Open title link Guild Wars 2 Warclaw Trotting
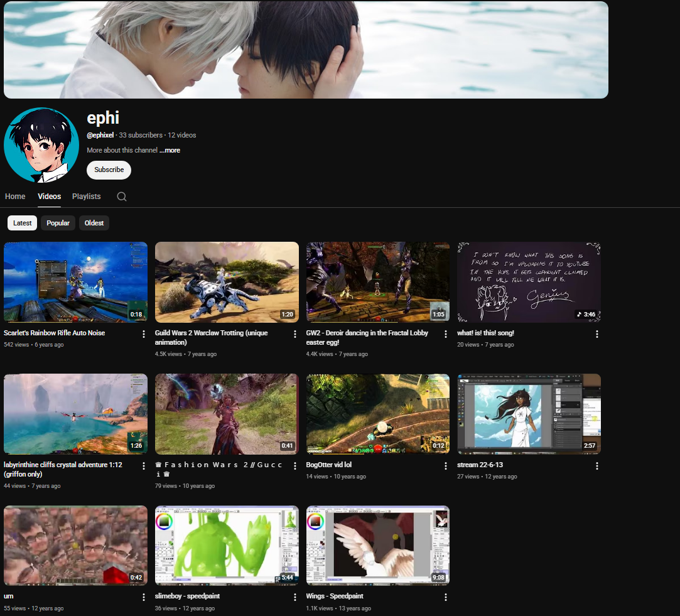The width and height of the screenshot is (680, 616). pyautogui.click(x=211, y=337)
